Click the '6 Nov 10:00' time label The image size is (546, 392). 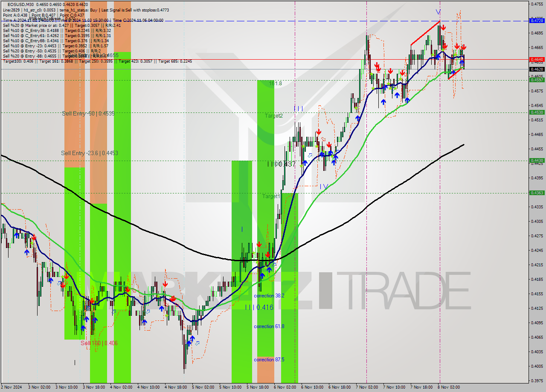coord(312,387)
